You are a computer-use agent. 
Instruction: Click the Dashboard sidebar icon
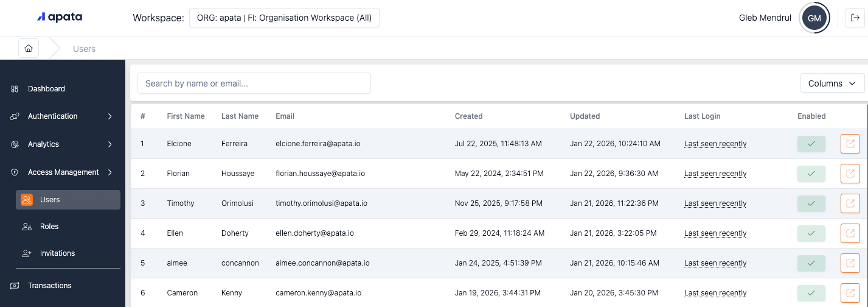tap(15, 89)
